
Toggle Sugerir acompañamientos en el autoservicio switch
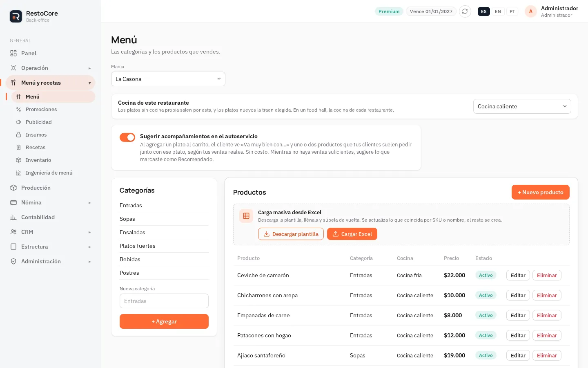pos(127,137)
